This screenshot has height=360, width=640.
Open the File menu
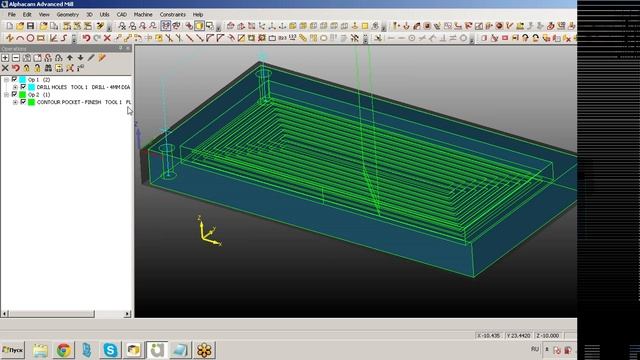tap(11, 14)
